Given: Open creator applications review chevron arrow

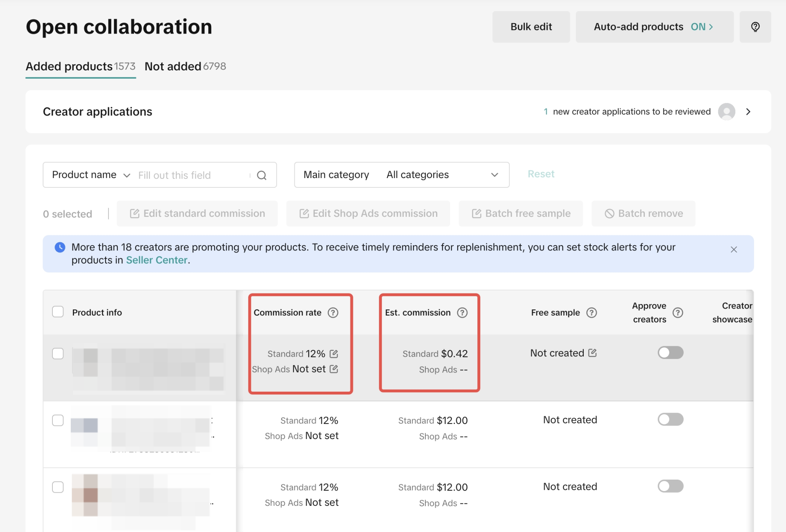Looking at the screenshot, I should coord(748,112).
